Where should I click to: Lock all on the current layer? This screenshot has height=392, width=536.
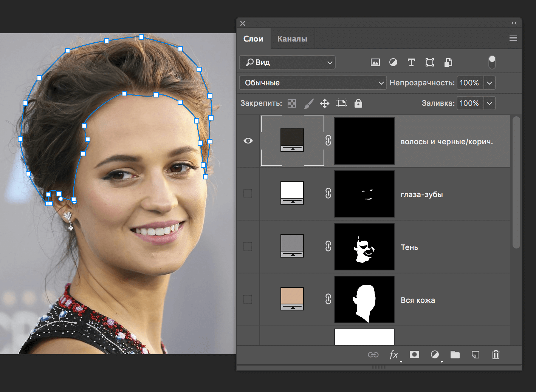coord(358,103)
